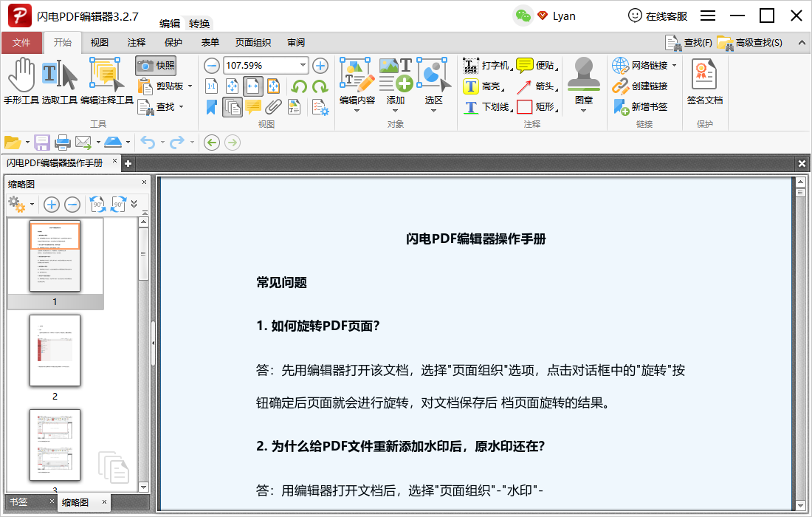Toggle continuous page display mode
812x517 pixels.
coord(233,106)
